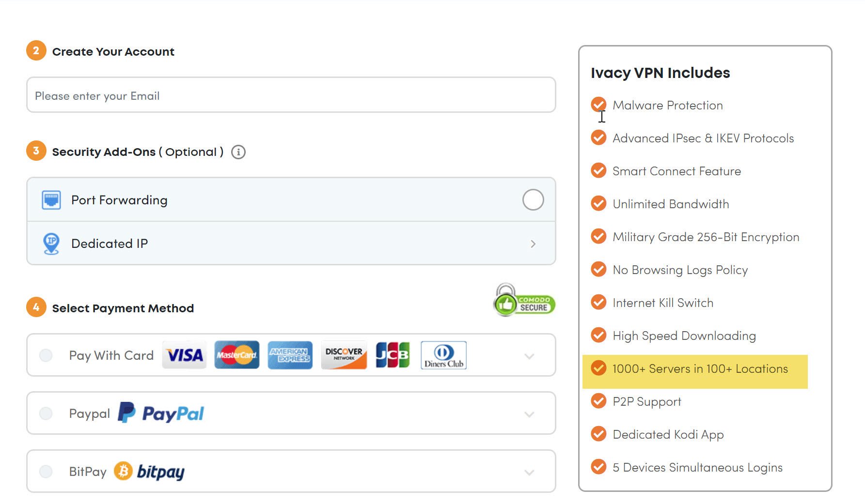Viewport: 865px width, 504px height.
Task: Click the Dedicated IP location pin icon
Action: [x=51, y=244]
